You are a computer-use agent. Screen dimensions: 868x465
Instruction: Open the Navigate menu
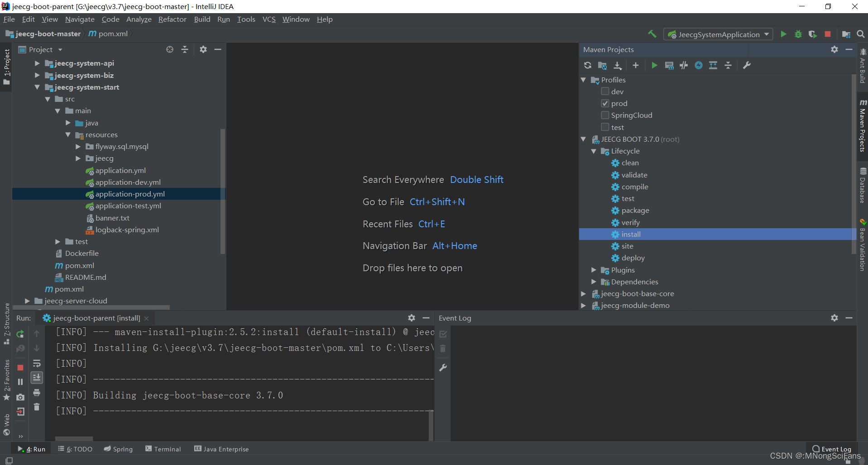[x=80, y=19]
